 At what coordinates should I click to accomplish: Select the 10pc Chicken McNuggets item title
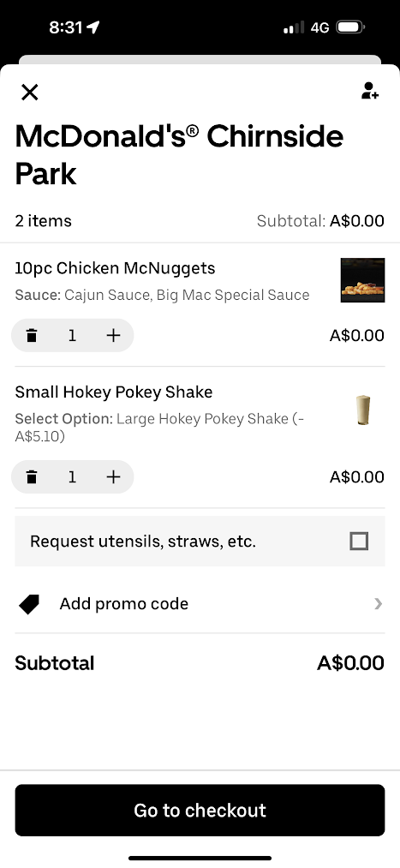pos(115,268)
